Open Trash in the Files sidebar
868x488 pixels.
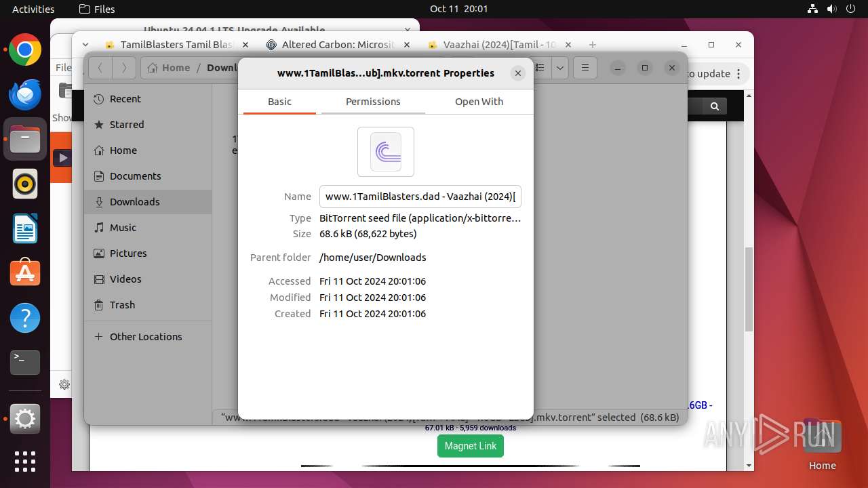click(148, 305)
